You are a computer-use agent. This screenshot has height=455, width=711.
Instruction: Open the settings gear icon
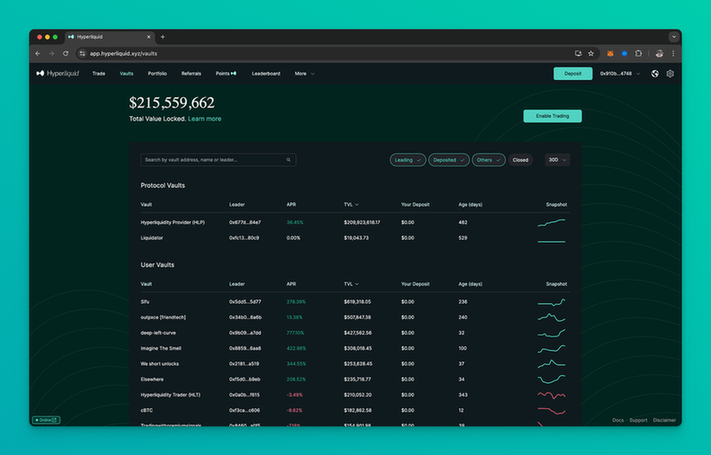click(x=670, y=73)
